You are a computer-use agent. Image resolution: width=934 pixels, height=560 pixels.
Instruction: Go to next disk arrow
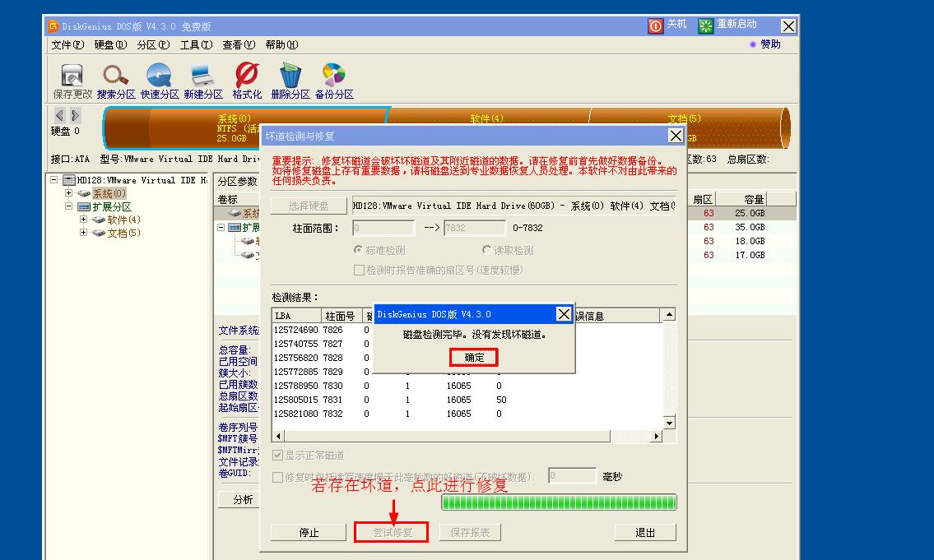click(75, 115)
